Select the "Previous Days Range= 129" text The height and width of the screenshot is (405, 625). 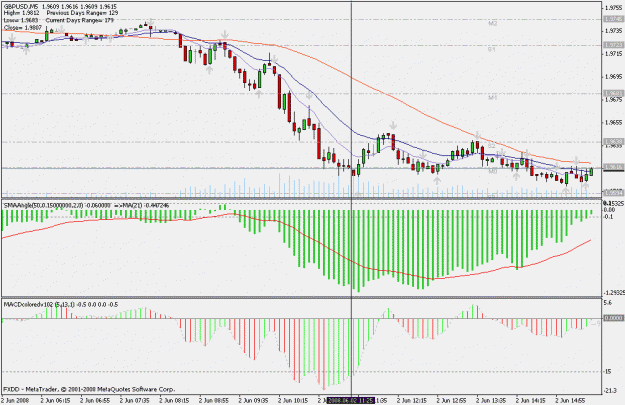pos(83,13)
